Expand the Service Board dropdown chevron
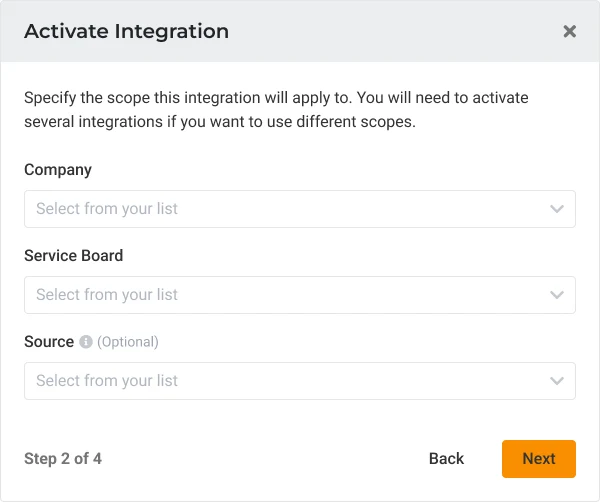 (557, 295)
